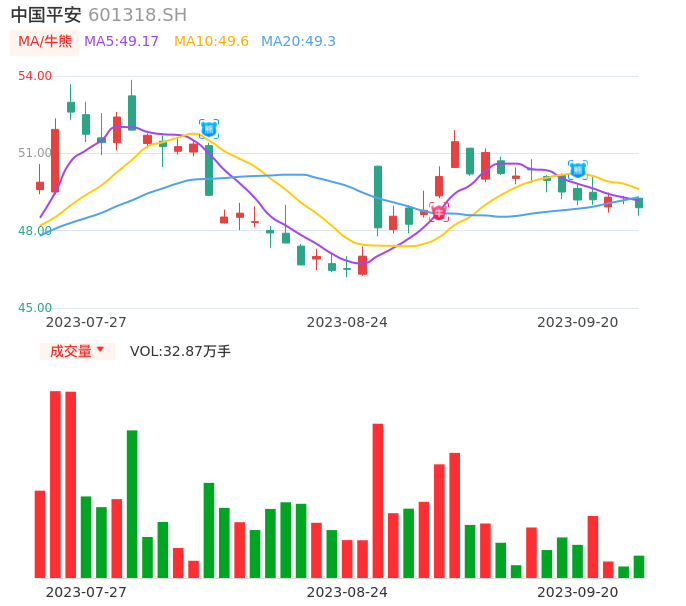Viewport: 686px width, 606px height.
Task: Click the first blue signal marker icon on the left
Action: click(209, 129)
